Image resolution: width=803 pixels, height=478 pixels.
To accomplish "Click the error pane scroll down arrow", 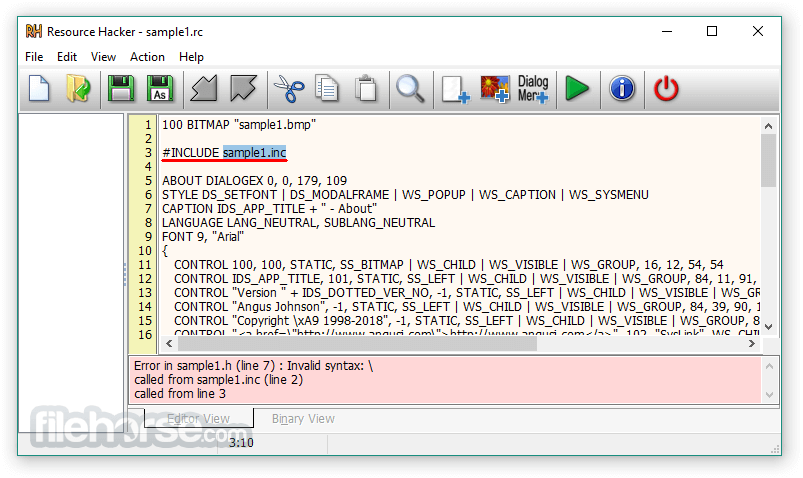I will pyautogui.click(x=769, y=394).
